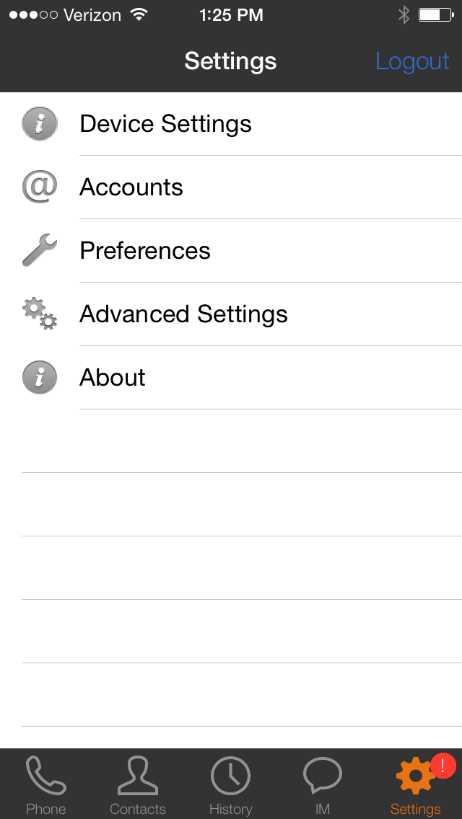Tap the Preferences wrench icon
The image size is (462, 819).
click(x=40, y=250)
